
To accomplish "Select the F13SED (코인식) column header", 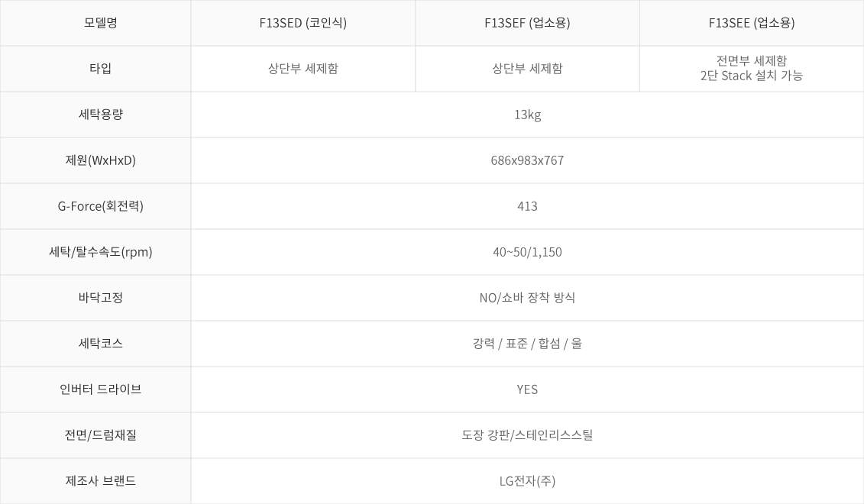I will (303, 23).
